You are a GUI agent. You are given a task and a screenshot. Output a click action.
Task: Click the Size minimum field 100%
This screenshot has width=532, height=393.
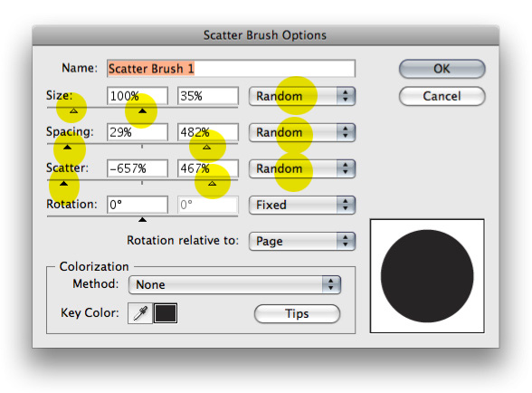point(138,96)
